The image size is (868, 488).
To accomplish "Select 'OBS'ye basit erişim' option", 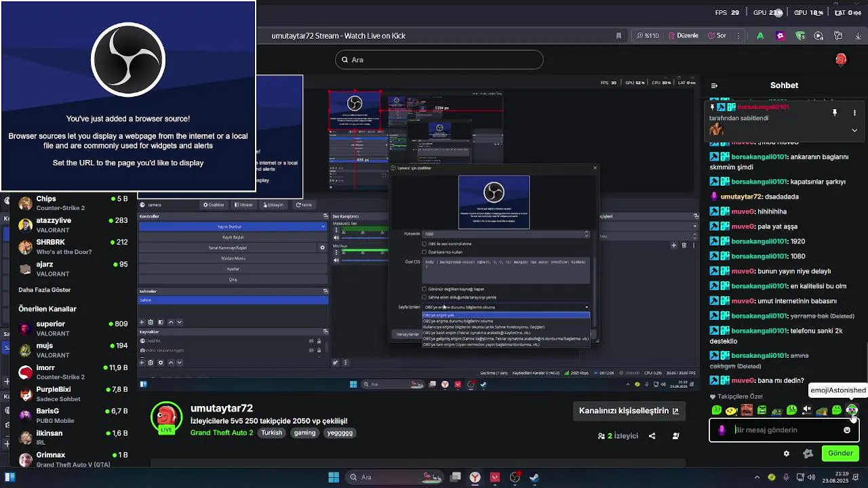I will point(506,333).
